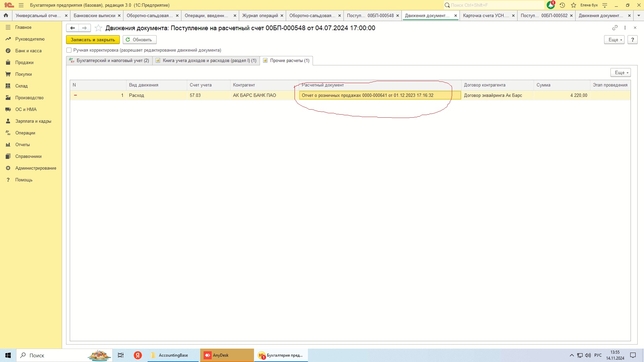Click the get link icon
Viewport: 644px width, 362px height.
point(615,28)
